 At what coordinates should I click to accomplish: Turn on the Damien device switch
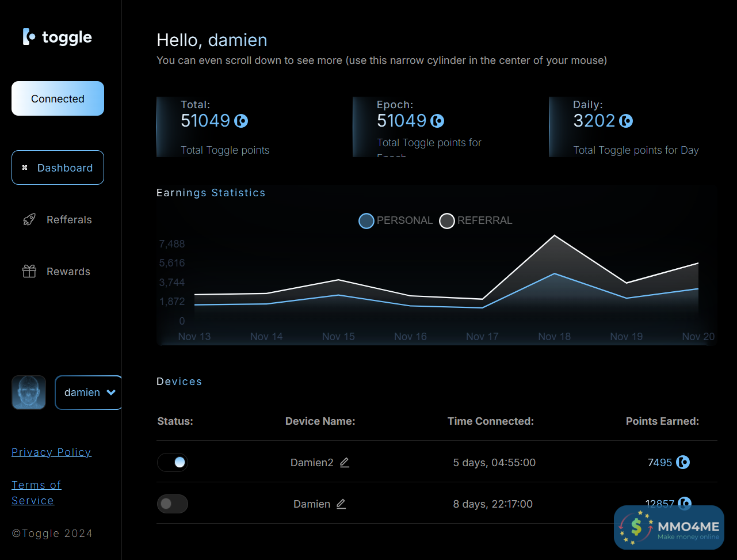click(173, 504)
